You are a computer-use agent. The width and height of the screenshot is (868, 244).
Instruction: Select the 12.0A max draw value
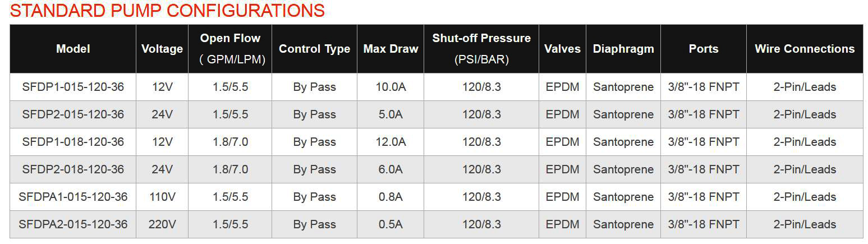391,142
